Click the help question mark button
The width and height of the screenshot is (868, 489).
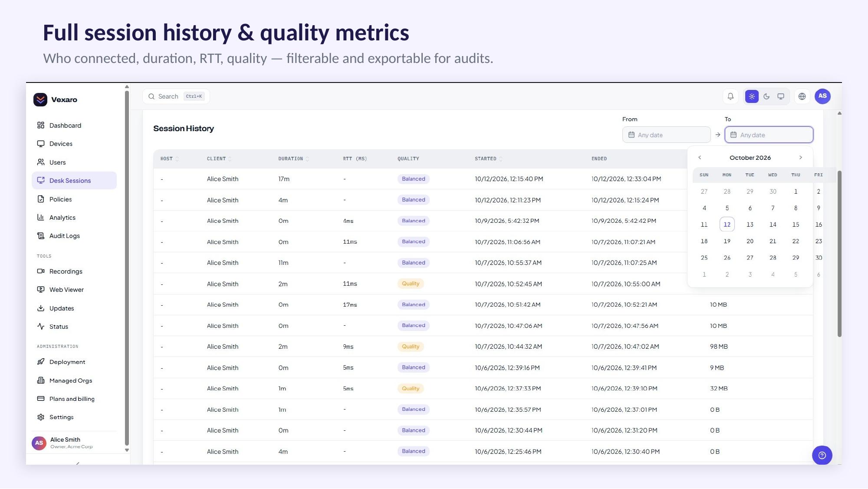(x=822, y=455)
